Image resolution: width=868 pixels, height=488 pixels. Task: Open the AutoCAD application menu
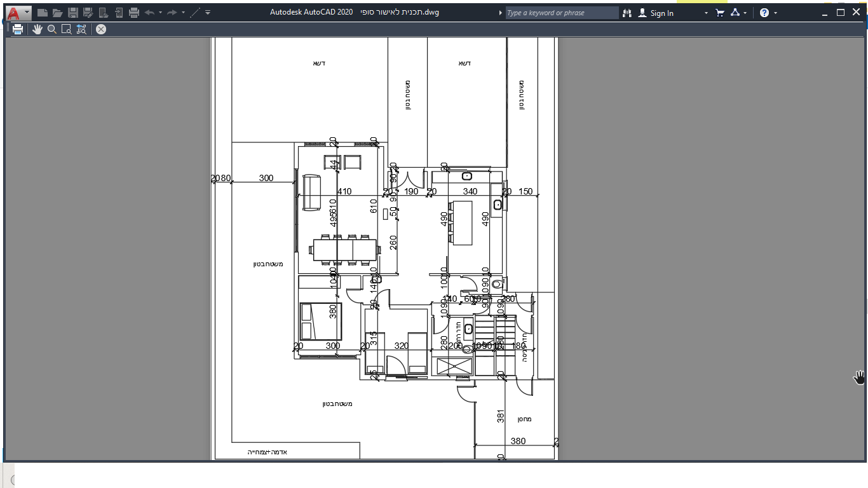click(18, 12)
